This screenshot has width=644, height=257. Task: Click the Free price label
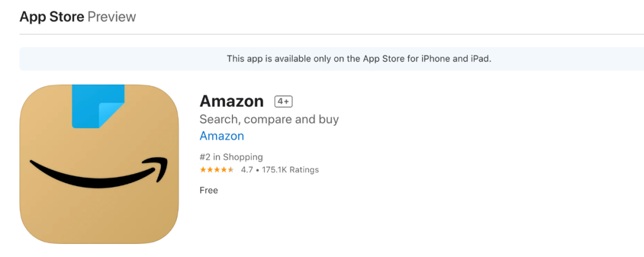point(209,190)
